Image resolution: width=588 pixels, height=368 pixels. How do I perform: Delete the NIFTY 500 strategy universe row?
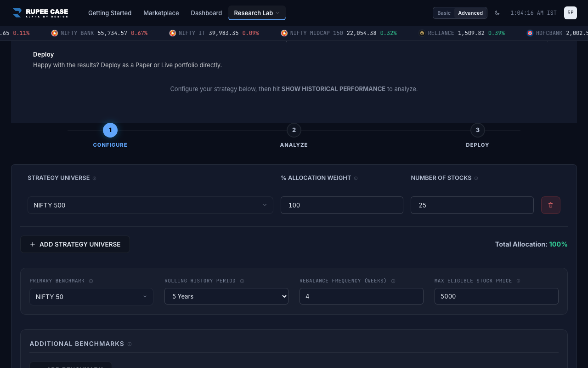(x=551, y=205)
